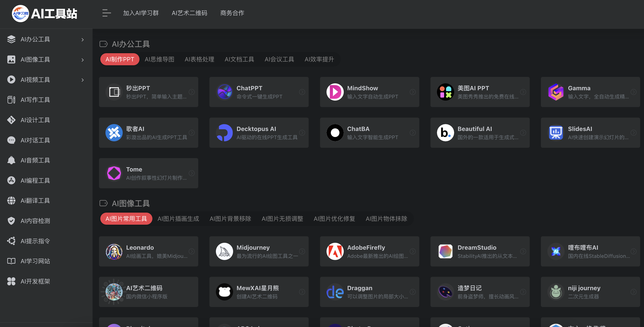Open the 哩布哩布AI icon
Screen dimensions: 644x327
pyautogui.click(x=556, y=251)
